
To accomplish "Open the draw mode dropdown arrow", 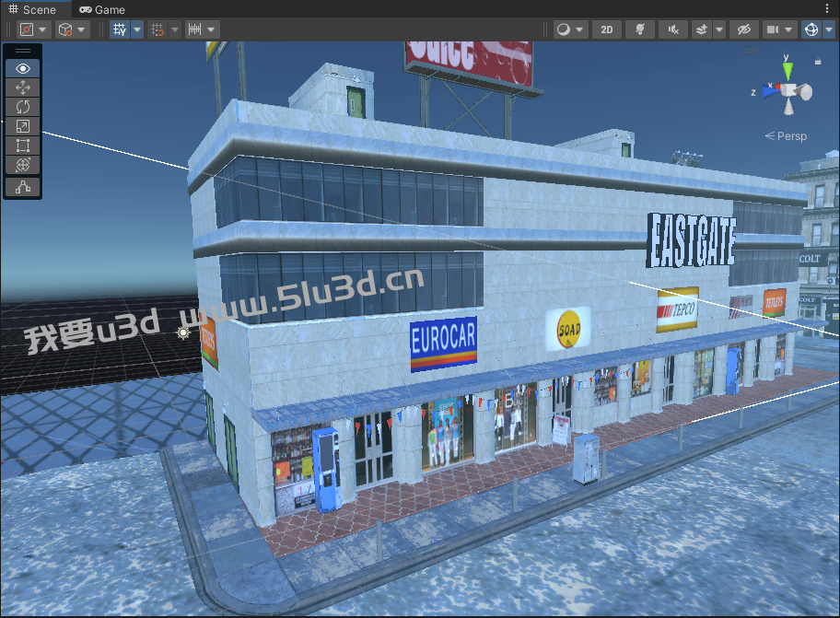I will (x=579, y=29).
